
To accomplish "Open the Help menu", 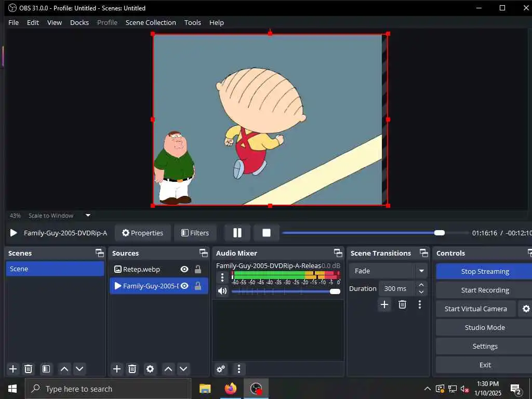I will [217, 22].
